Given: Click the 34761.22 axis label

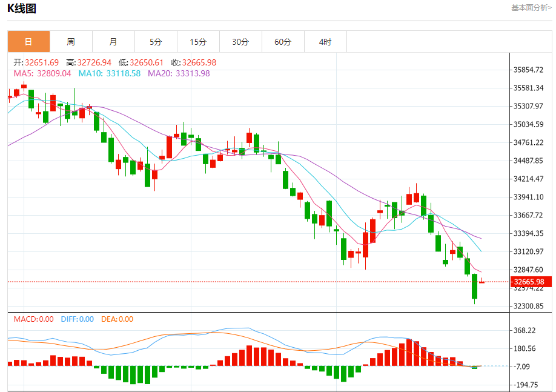Looking at the screenshot, I should pos(528,142).
